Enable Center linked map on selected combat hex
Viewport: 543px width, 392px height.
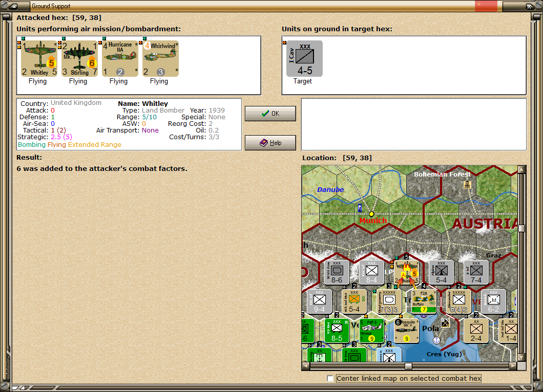[330, 379]
